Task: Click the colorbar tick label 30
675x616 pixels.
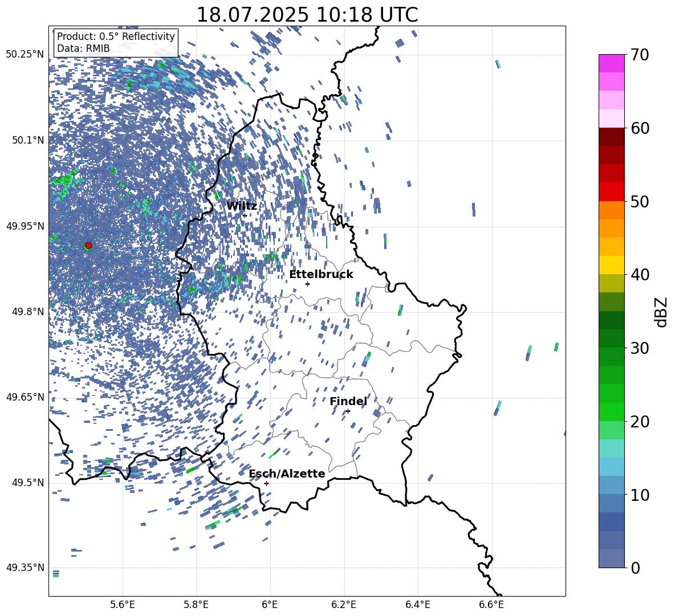Action: pos(640,348)
